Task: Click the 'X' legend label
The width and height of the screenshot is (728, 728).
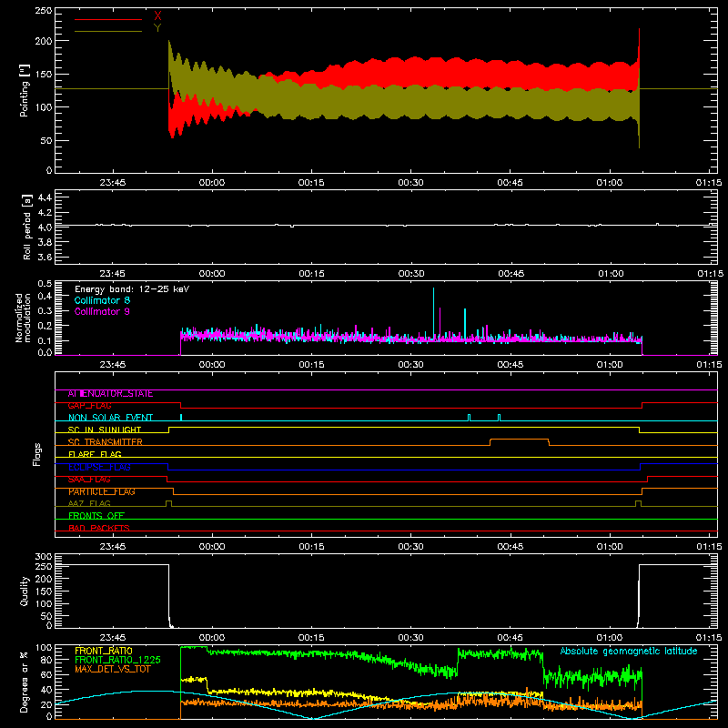Action: point(157,16)
